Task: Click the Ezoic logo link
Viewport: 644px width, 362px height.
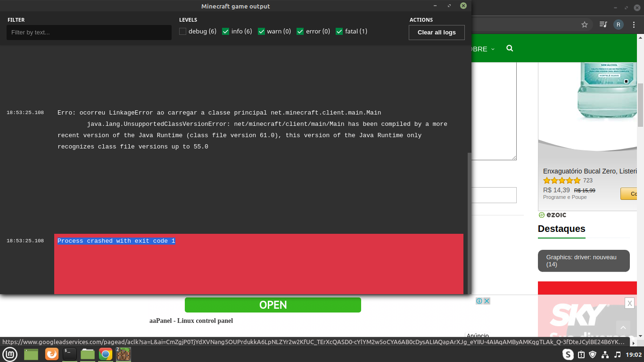Action: (553, 215)
